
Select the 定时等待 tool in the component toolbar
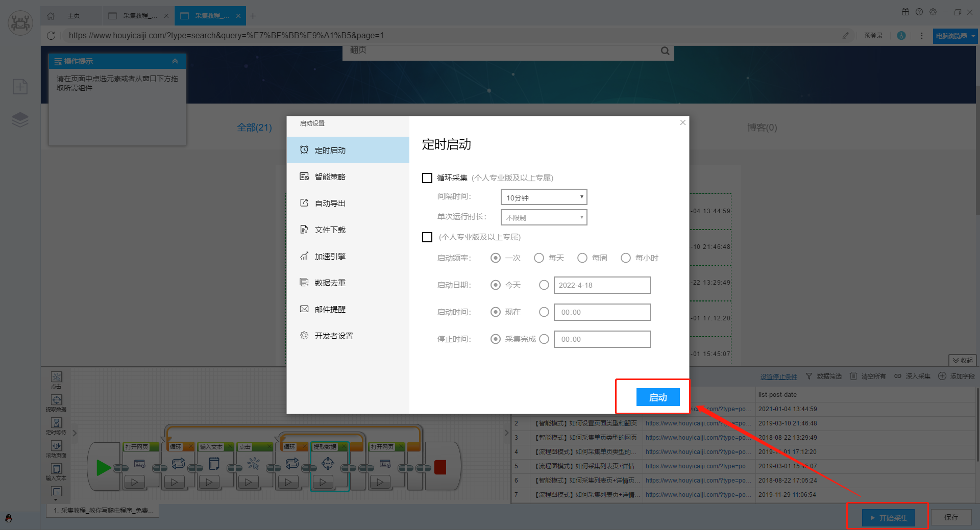[56, 426]
